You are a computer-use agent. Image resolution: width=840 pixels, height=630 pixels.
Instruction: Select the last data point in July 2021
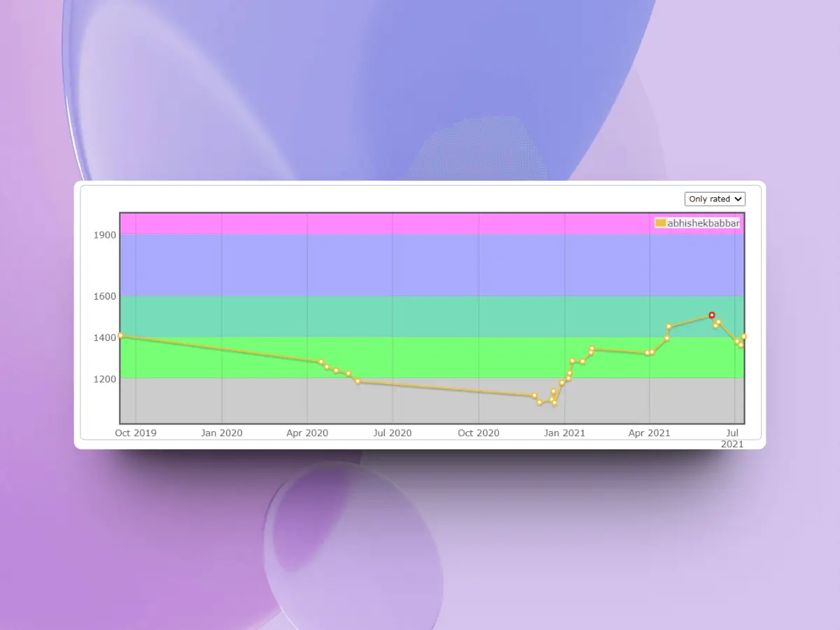coord(744,337)
